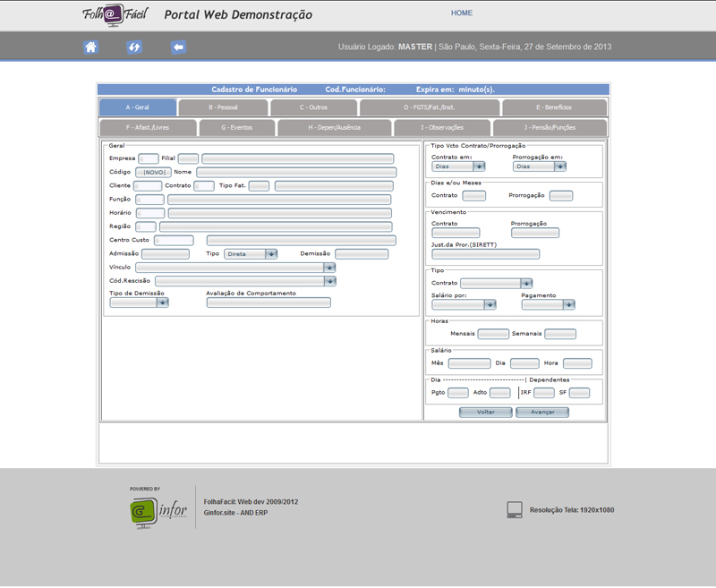Switch to the B - Pessoal tab

(x=223, y=107)
